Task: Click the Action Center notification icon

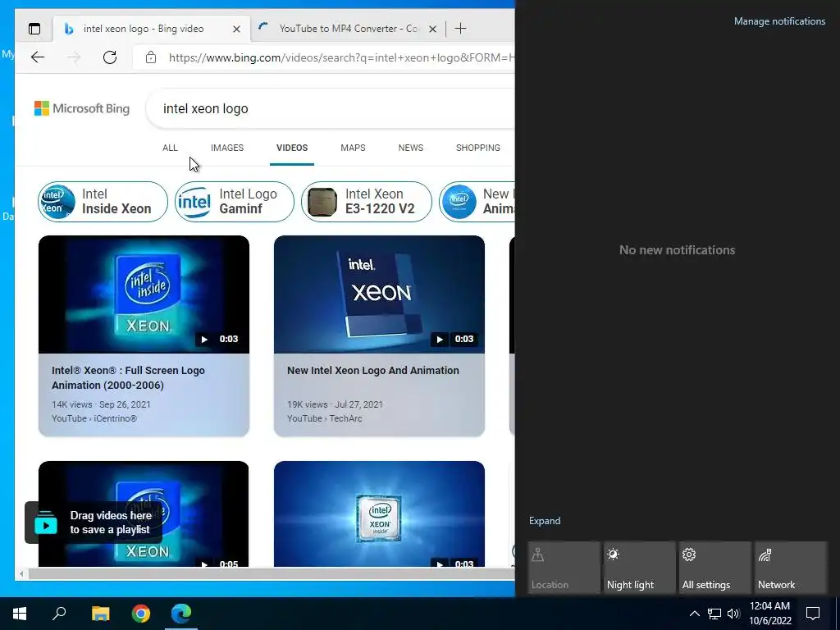Action: click(813, 614)
